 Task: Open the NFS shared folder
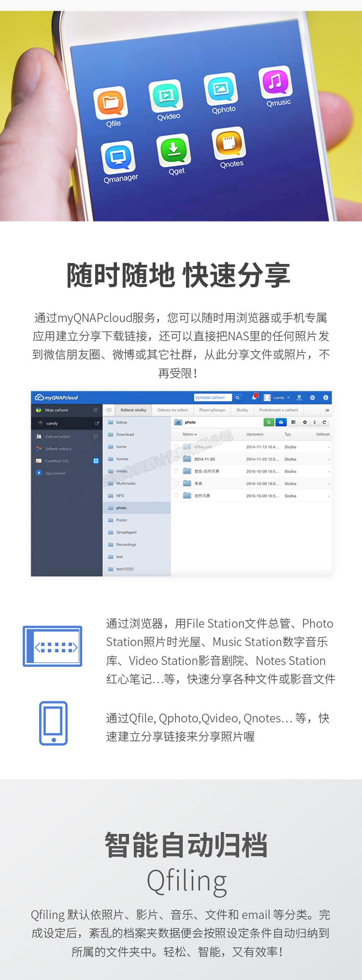point(137,495)
